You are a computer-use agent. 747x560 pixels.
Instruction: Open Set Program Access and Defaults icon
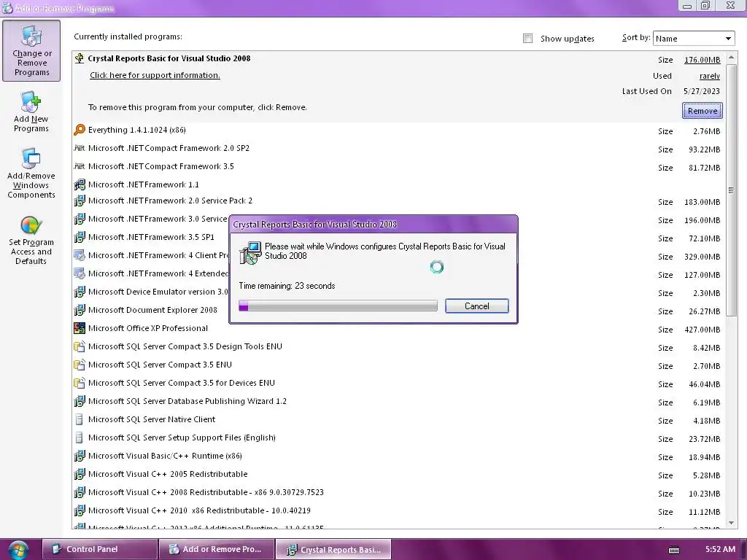pyautogui.click(x=31, y=239)
